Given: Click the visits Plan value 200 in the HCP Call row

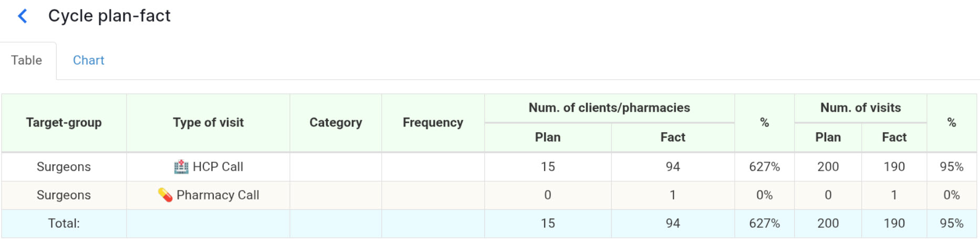Looking at the screenshot, I should tap(828, 167).
